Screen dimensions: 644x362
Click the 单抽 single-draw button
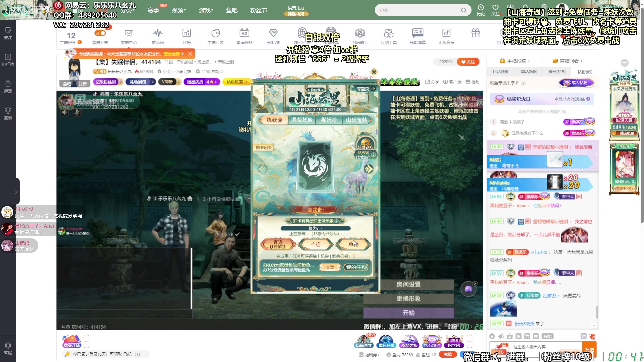coord(354,244)
